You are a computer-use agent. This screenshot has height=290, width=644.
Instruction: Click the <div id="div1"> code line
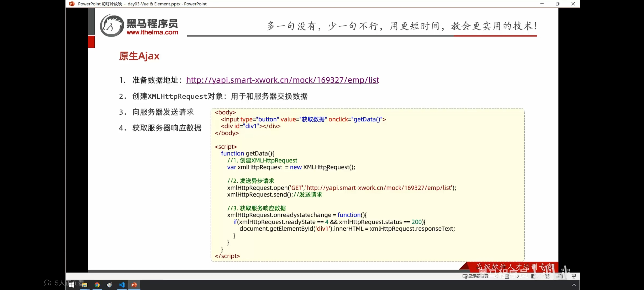point(251,126)
